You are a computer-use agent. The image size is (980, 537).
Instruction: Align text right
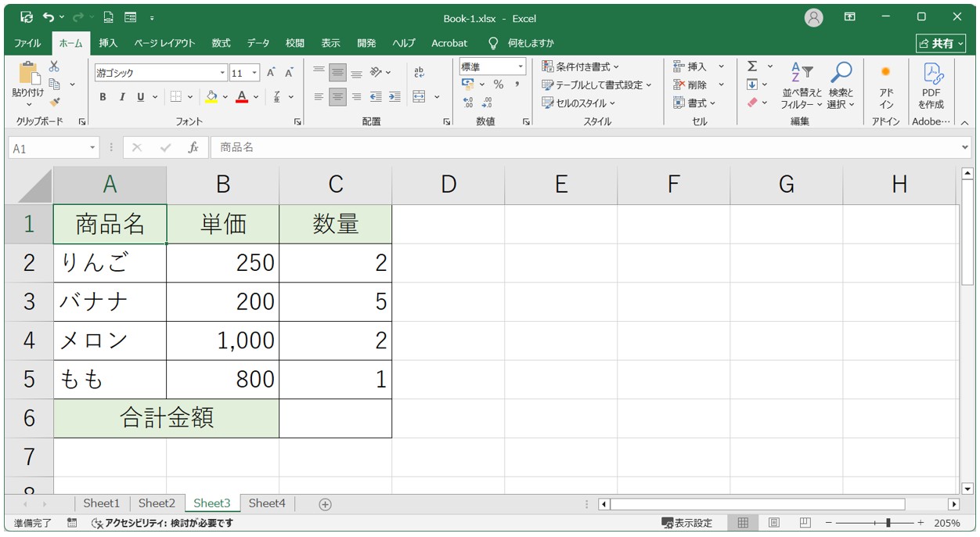[356, 97]
